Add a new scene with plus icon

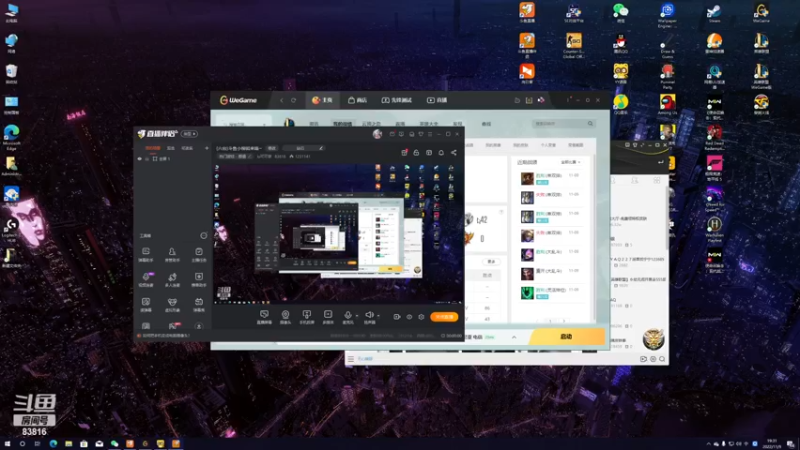[207, 148]
